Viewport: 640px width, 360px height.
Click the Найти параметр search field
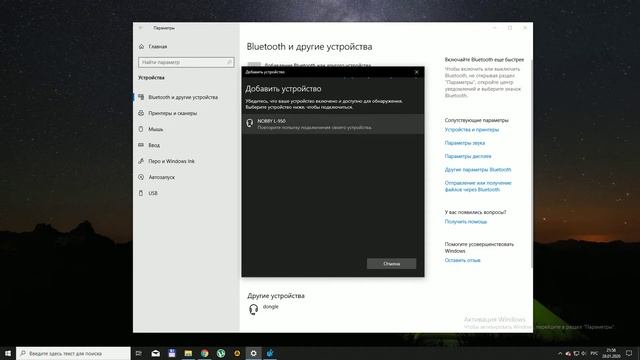(x=186, y=62)
